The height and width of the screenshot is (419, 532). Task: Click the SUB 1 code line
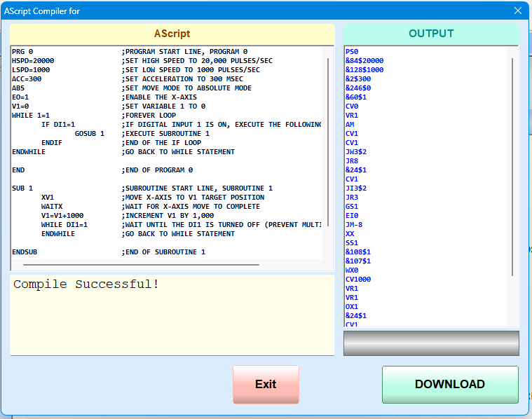point(22,188)
